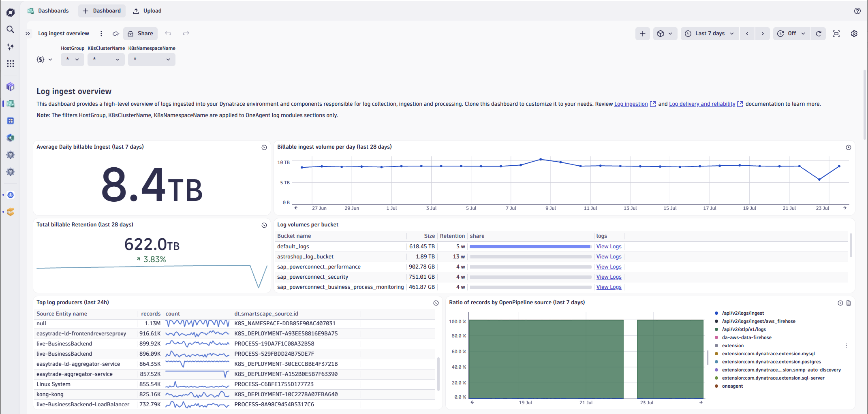The height and width of the screenshot is (414, 868).
Task: Open the apps grid launcher icon
Action: 11,64
